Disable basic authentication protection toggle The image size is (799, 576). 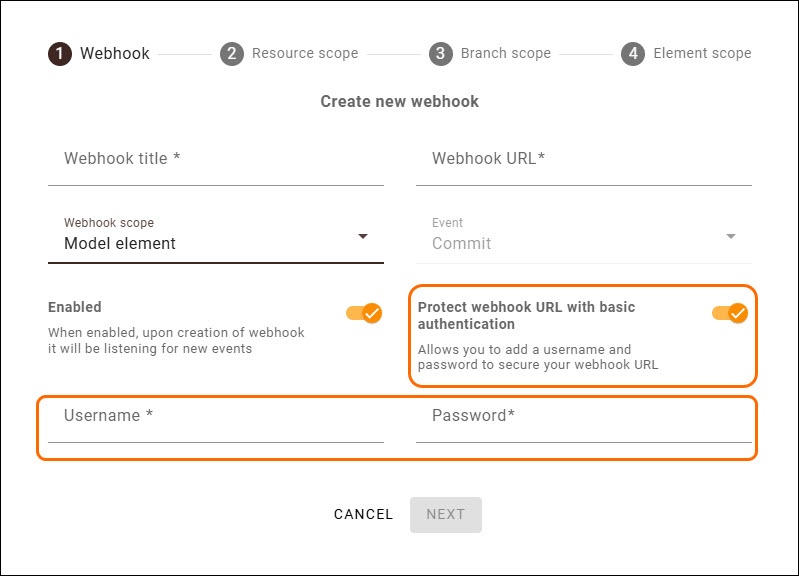pyautogui.click(x=730, y=313)
